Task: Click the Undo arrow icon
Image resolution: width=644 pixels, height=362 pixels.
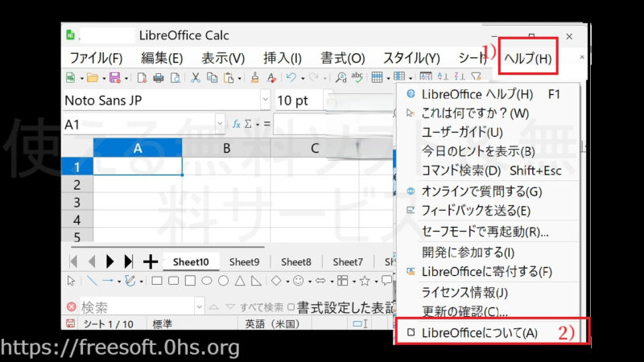Action: [x=291, y=78]
